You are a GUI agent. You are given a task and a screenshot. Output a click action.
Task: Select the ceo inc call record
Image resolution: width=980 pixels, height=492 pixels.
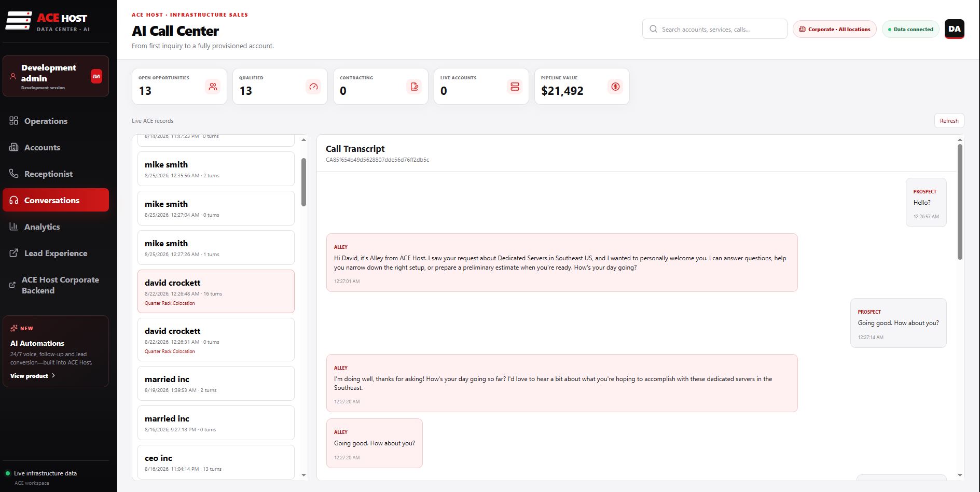pos(216,462)
